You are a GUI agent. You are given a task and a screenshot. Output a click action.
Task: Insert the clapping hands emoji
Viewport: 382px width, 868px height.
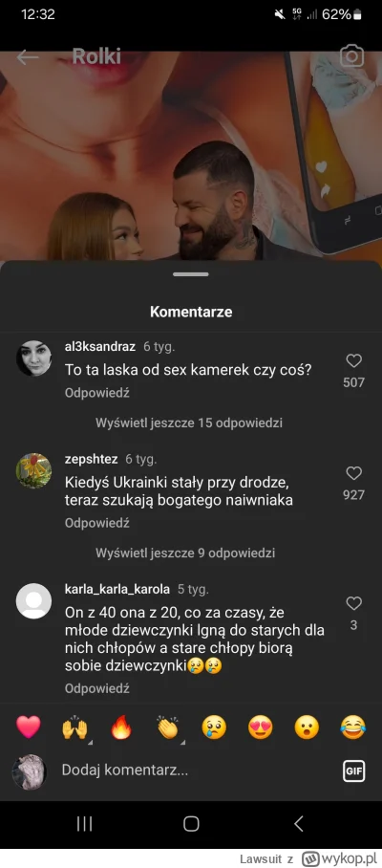click(168, 727)
